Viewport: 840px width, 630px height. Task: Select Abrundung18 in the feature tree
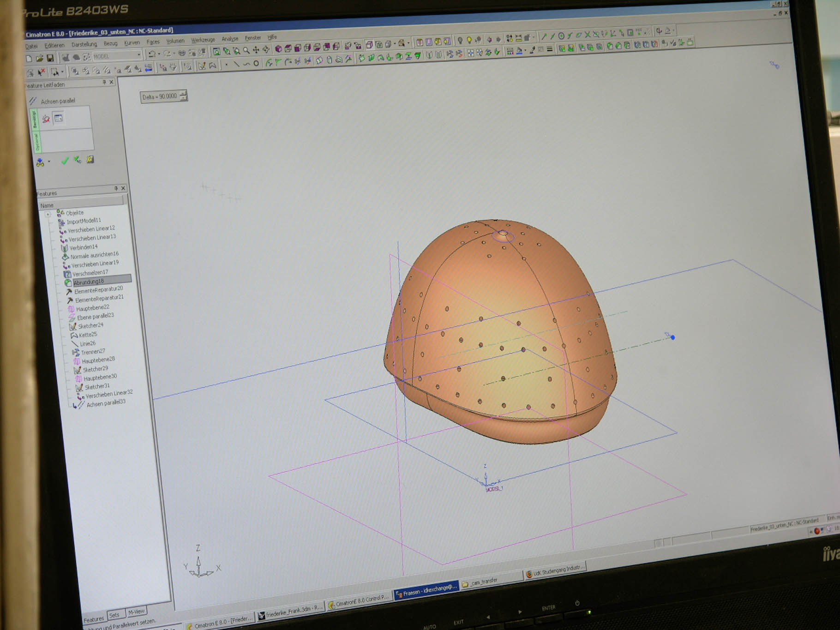[x=89, y=281]
